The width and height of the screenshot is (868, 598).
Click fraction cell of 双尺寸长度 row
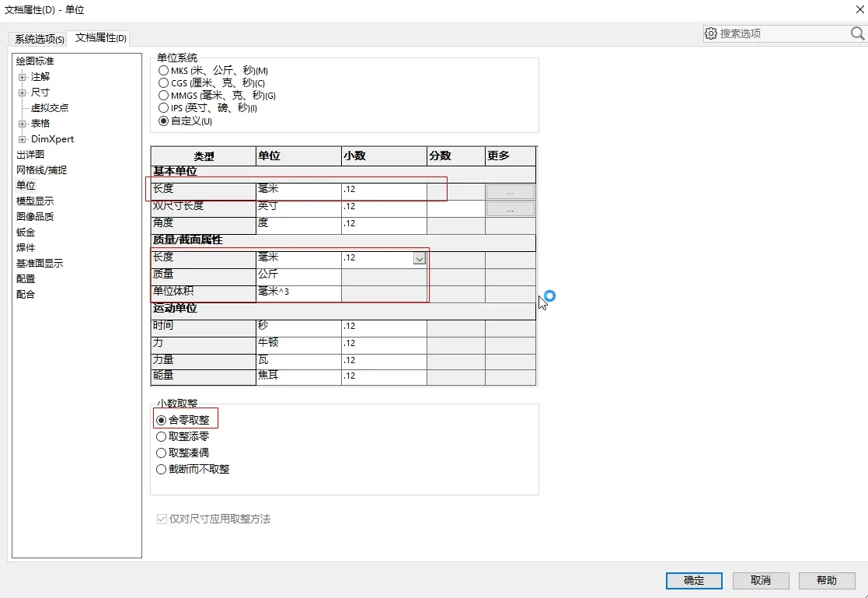456,208
